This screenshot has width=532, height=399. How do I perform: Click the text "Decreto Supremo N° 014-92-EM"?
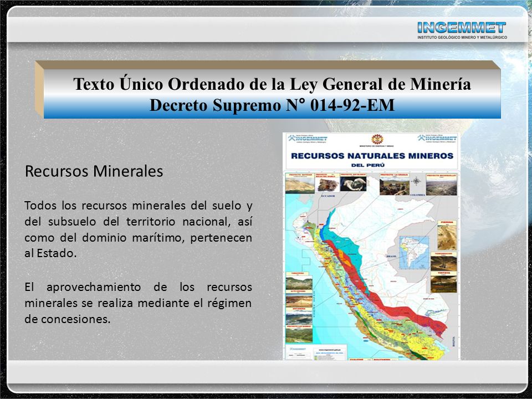[x=272, y=105]
